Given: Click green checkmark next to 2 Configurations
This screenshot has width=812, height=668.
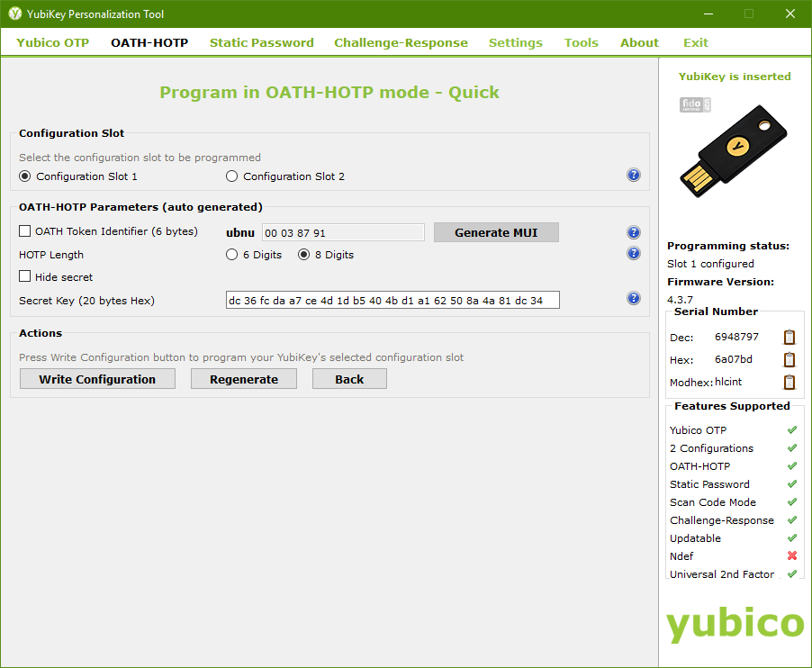Looking at the screenshot, I should coord(792,448).
